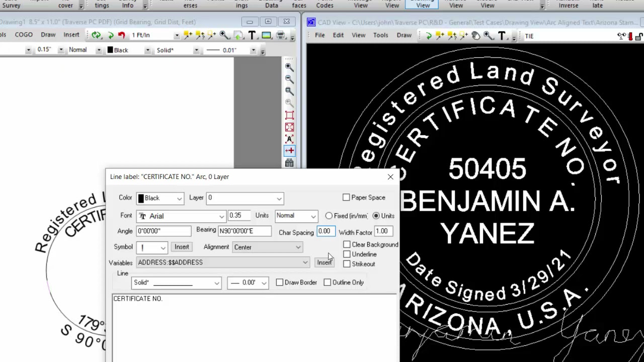Open the Units Normal dropdown
Viewport: 644px width, 362px height.
point(296,216)
